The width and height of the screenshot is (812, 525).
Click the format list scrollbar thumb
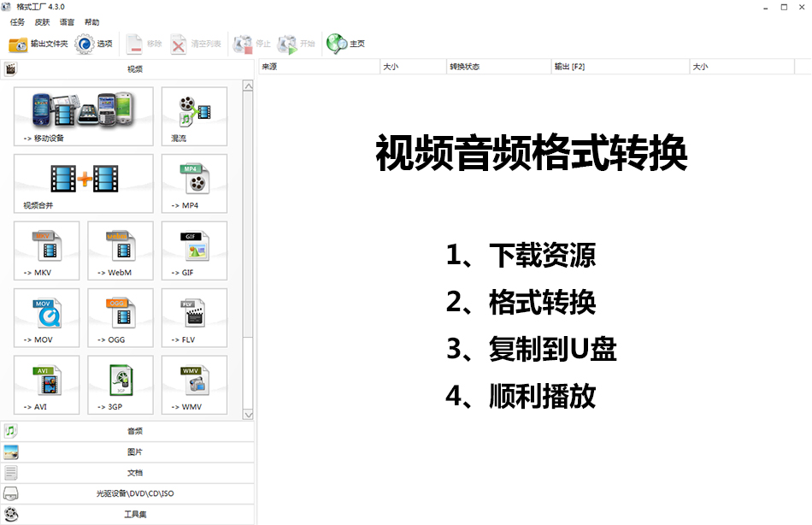pos(248,215)
